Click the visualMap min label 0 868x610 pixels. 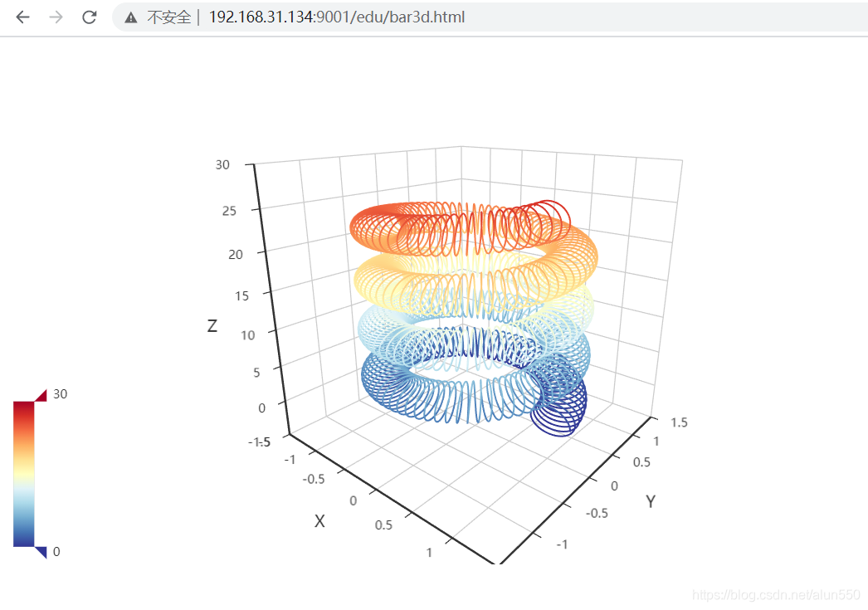[x=56, y=552]
